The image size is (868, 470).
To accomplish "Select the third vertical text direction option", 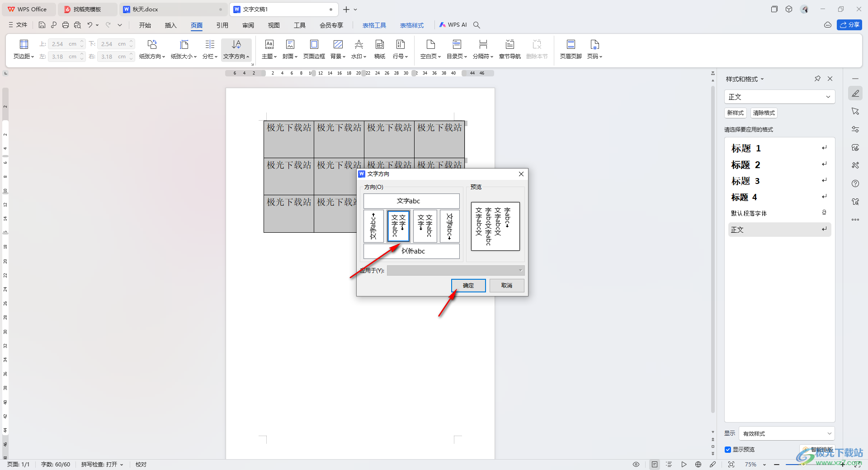I will tap(425, 226).
